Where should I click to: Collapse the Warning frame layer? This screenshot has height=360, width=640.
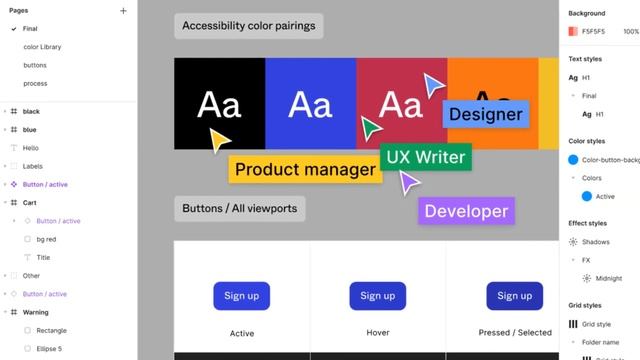[x=5, y=312]
